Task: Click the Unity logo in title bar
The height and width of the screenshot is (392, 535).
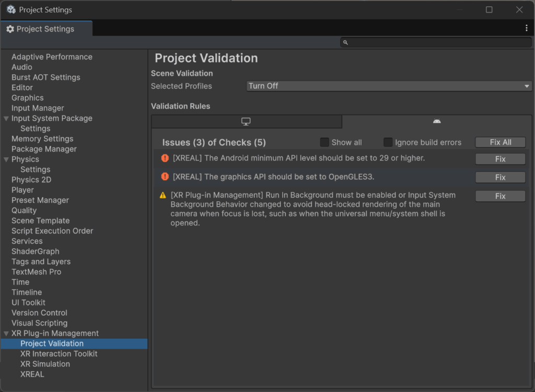Action: (x=11, y=9)
